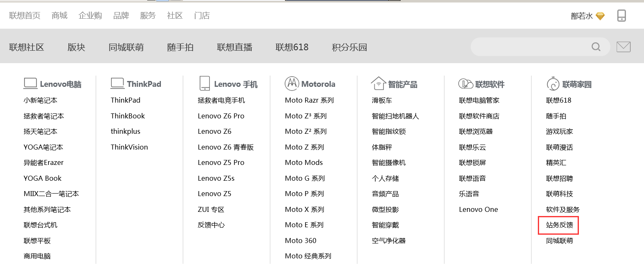Viewport: 644px width, 275px height.
Task: Open the 联想社区 tab
Action: 27,47
